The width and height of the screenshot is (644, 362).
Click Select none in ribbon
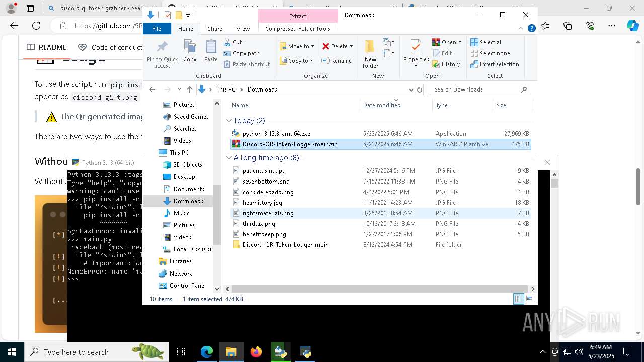tap(490, 53)
